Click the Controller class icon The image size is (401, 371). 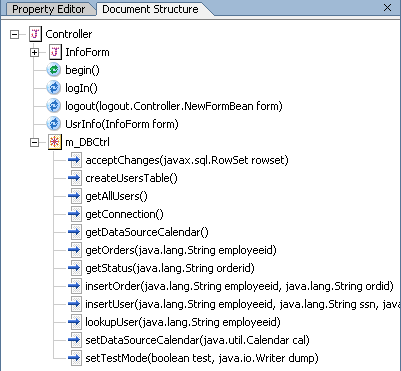tap(35, 34)
